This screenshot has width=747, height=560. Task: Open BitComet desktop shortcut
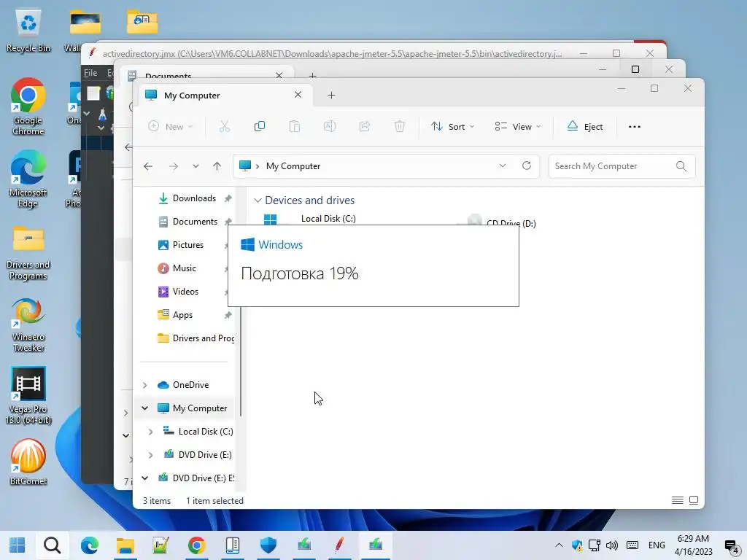28,462
